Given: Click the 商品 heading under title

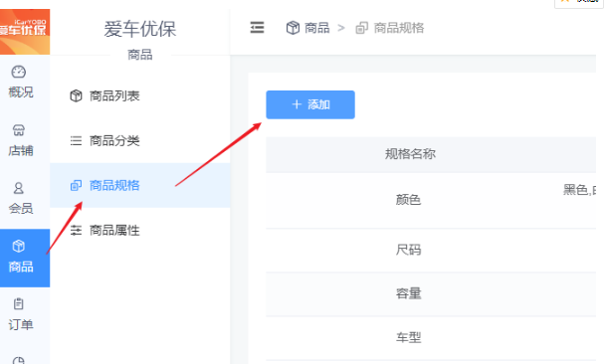Looking at the screenshot, I should click(140, 55).
